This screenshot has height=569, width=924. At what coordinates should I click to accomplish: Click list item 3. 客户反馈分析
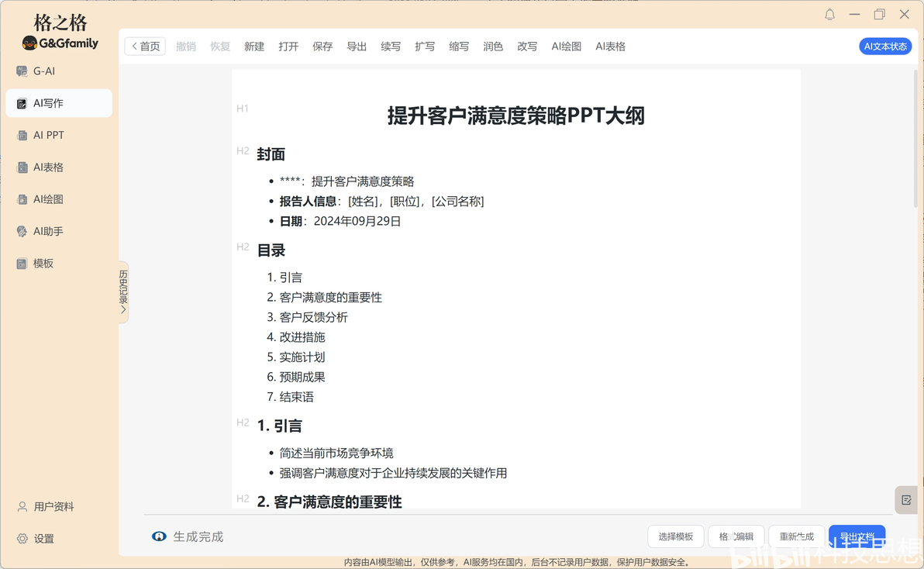click(x=307, y=318)
